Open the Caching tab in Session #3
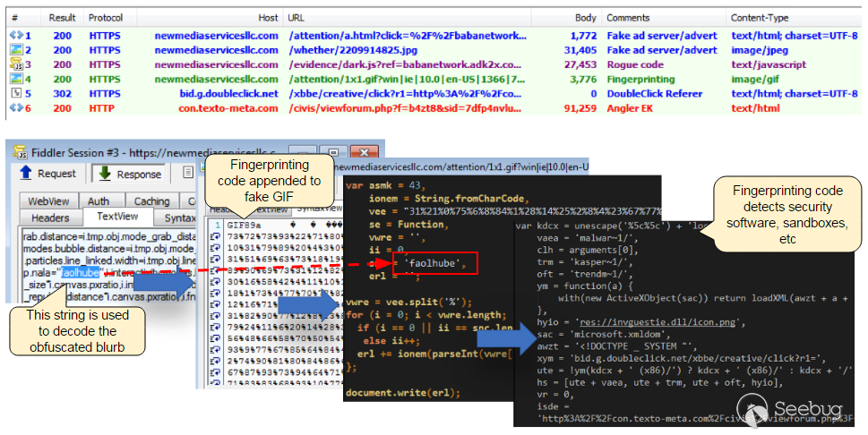 coord(151,200)
